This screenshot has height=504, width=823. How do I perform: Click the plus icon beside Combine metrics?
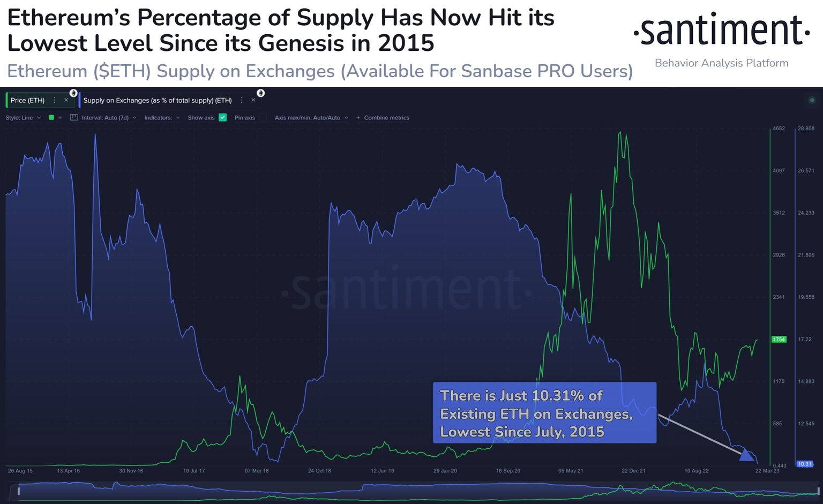358,118
